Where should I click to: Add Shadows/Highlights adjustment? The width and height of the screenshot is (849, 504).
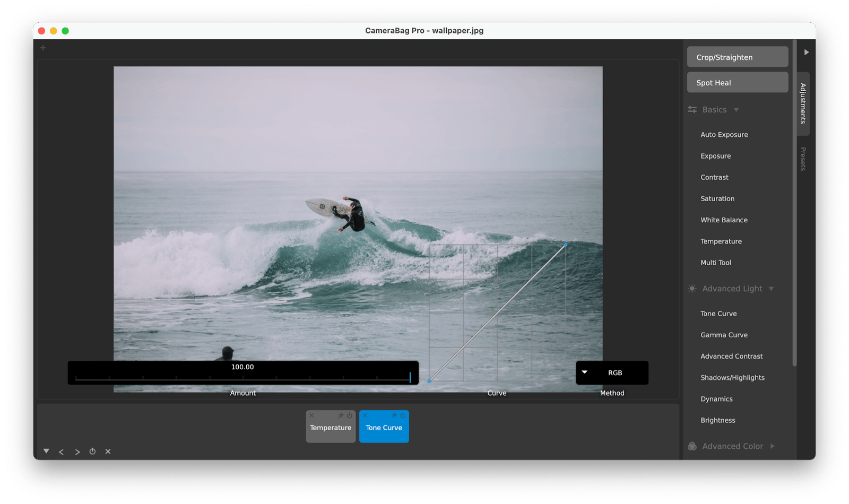(732, 378)
